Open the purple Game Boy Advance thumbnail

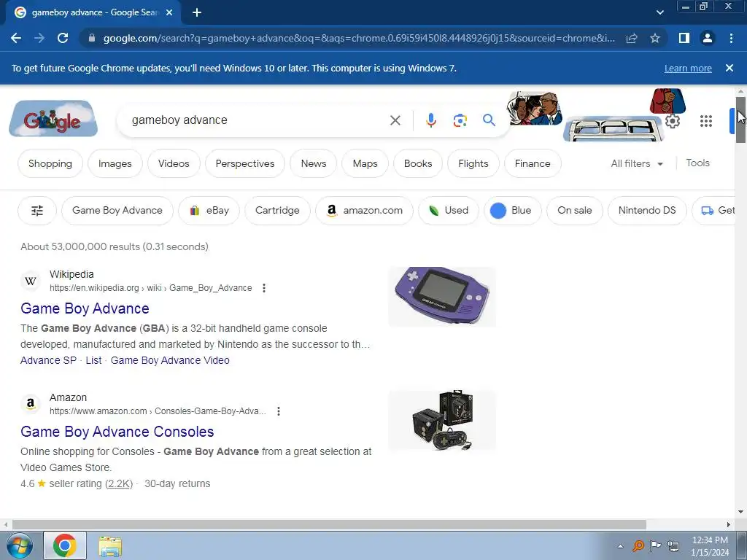(x=442, y=297)
